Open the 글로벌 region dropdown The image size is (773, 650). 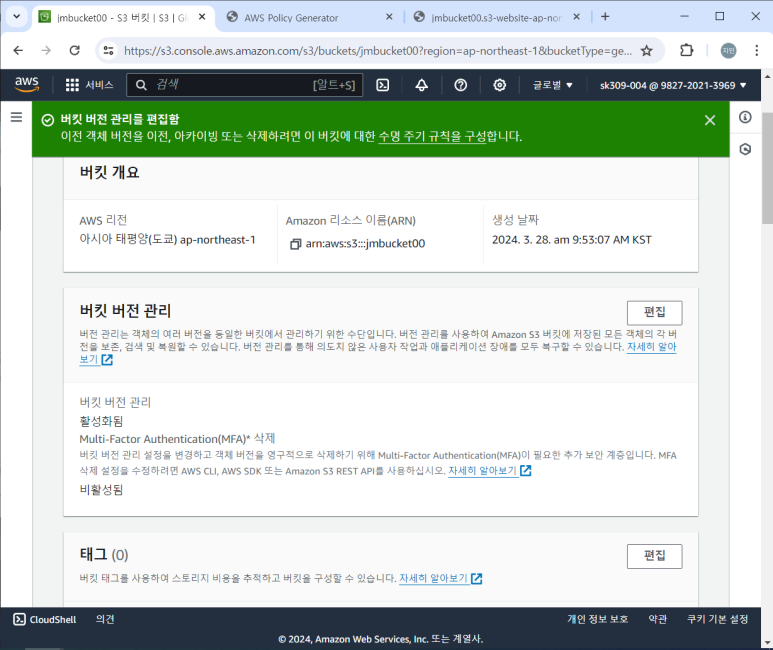552,85
